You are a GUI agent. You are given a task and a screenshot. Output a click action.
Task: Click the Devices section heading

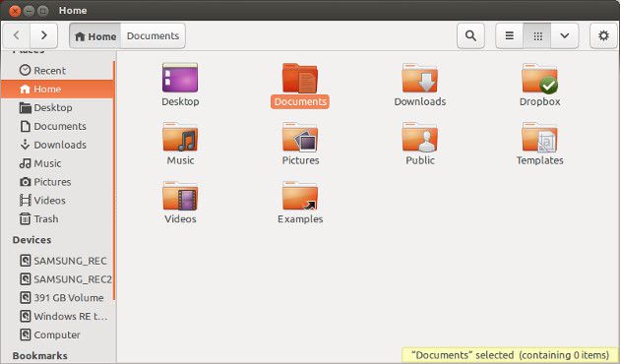coord(31,240)
